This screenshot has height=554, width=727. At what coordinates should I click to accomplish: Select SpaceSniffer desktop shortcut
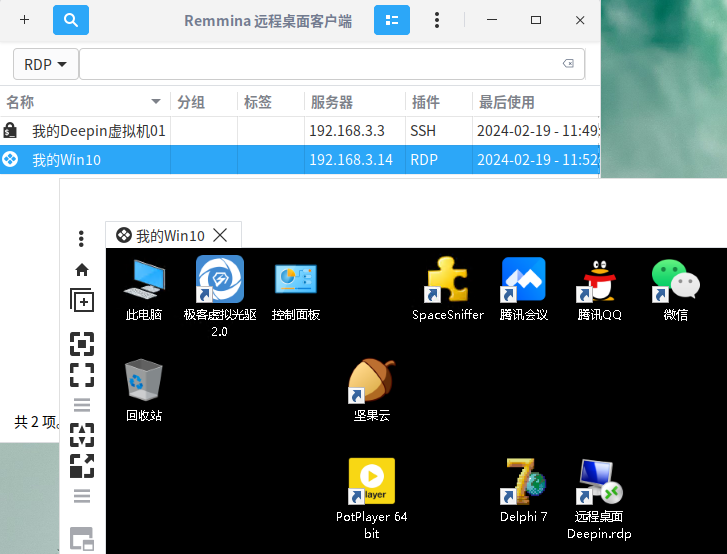pos(448,289)
